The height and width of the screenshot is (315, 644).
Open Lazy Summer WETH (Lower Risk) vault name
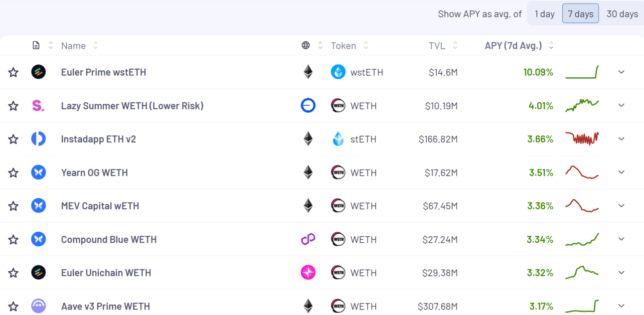132,106
